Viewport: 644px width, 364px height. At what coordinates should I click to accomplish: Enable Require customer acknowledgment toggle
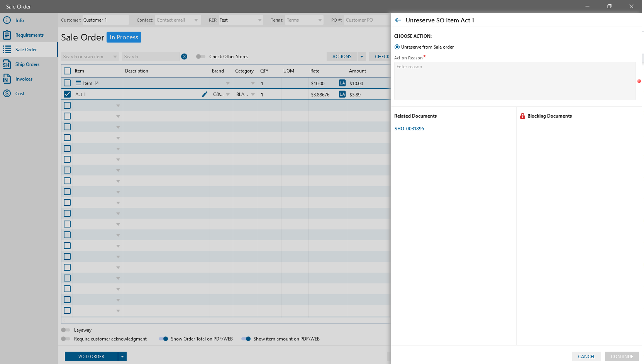pos(66,339)
